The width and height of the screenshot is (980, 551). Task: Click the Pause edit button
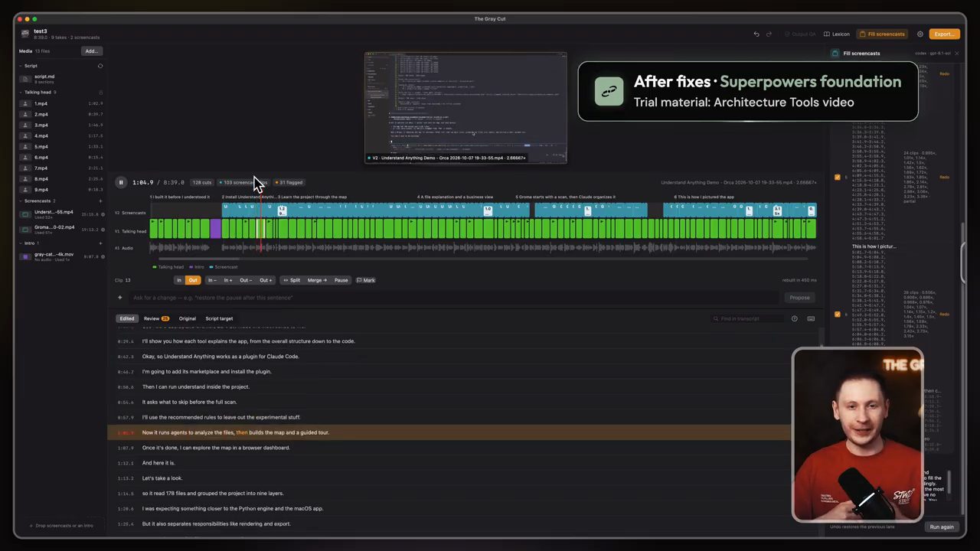[341, 280]
